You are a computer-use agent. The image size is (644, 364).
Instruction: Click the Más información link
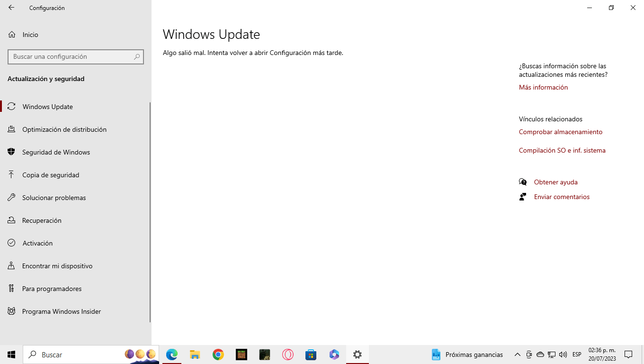click(543, 87)
